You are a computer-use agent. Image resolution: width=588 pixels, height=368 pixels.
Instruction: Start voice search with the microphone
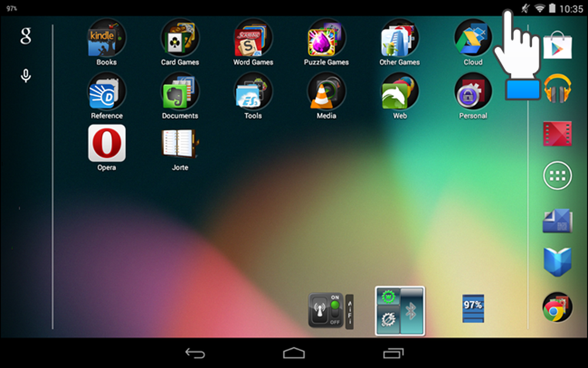pos(25,76)
